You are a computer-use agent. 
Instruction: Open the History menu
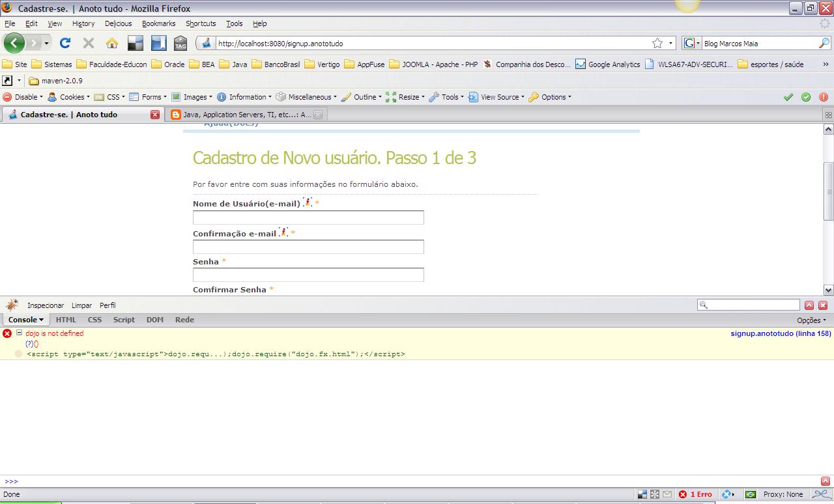pyautogui.click(x=83, y=23)
